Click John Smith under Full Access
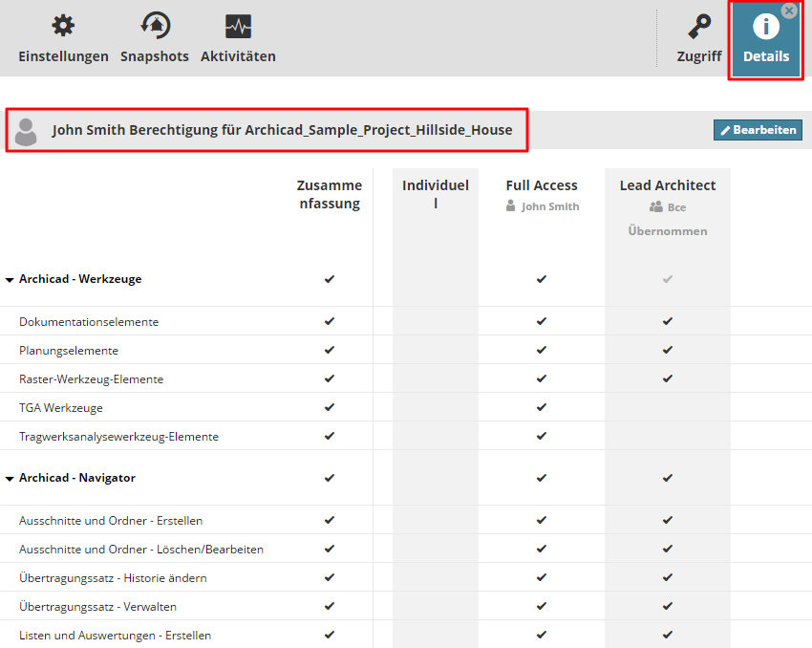The width and height of the screenshot is (812, 648). (543, 206)
